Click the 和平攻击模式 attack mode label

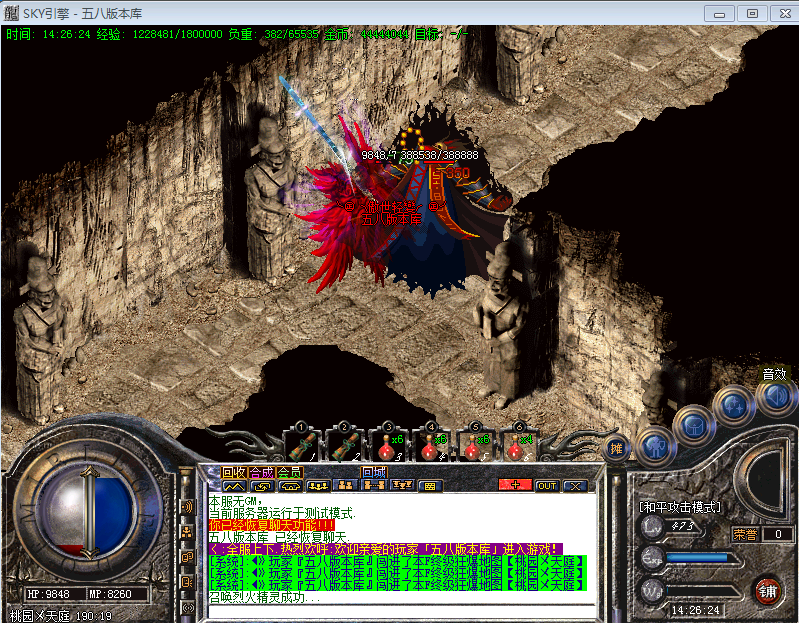(x=680, y=507)
